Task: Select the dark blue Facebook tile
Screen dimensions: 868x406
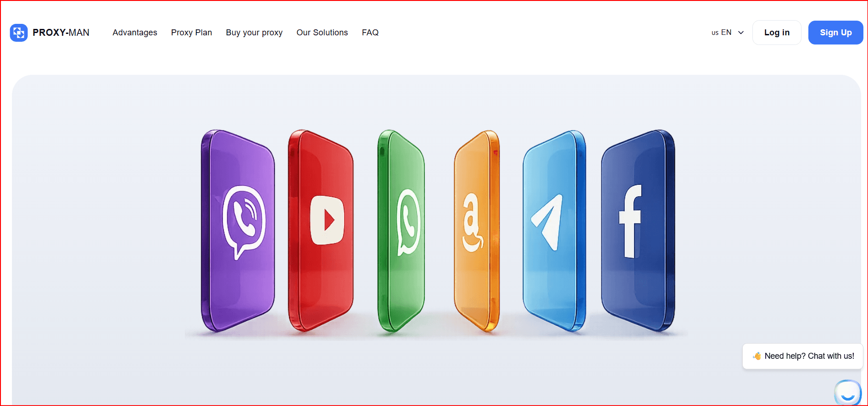Action: tap(635, 229)
